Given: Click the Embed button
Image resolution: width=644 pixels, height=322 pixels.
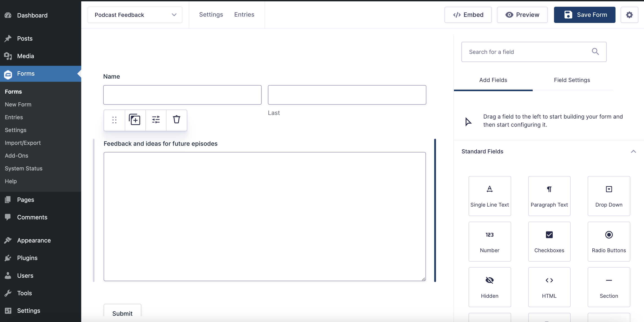Looking at the screenshot, I should point(468,15).
